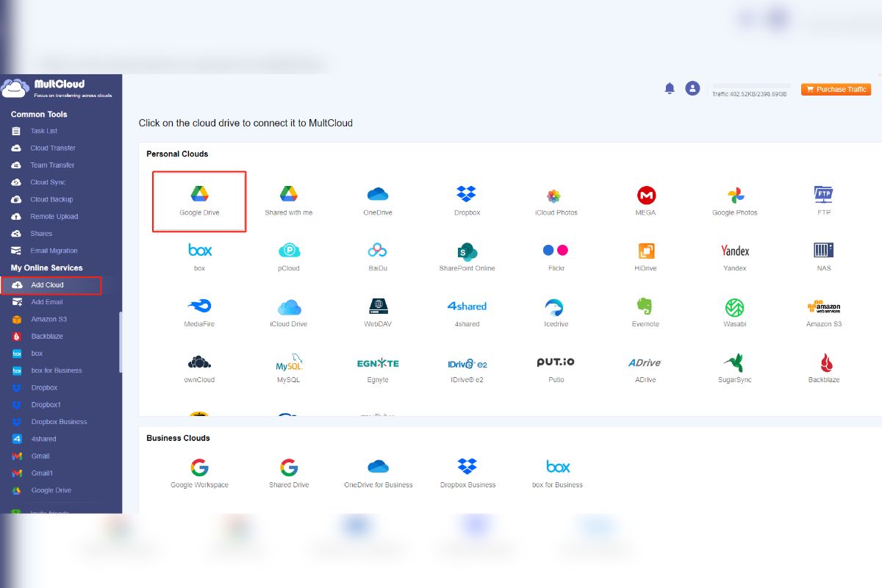
Task: Choose IDrive e2 storage
Action: coord(467,369)
